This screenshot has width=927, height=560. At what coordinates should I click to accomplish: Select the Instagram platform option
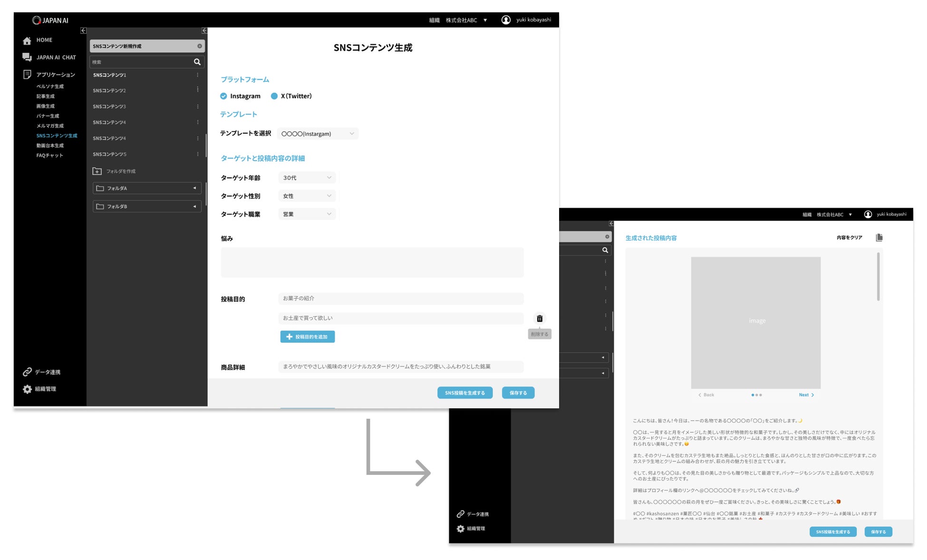[x=223, y=96]
